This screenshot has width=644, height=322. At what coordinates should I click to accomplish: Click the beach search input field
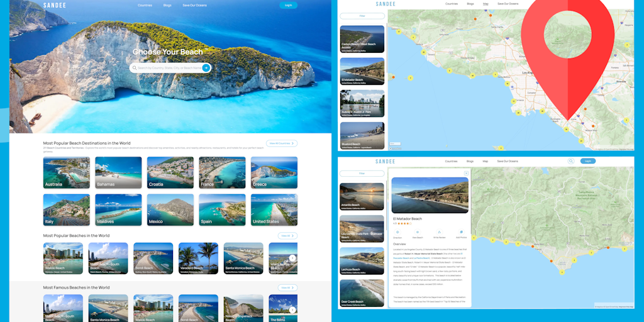click(x=169, y=68)
